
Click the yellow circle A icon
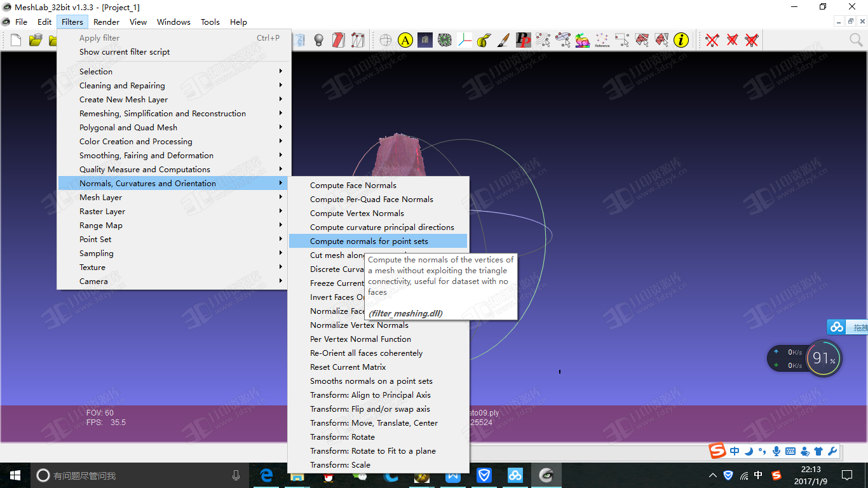[x=405, y=41]
